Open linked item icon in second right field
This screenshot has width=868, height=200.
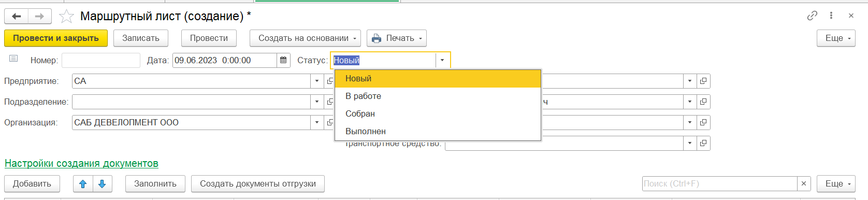[703, 102]
